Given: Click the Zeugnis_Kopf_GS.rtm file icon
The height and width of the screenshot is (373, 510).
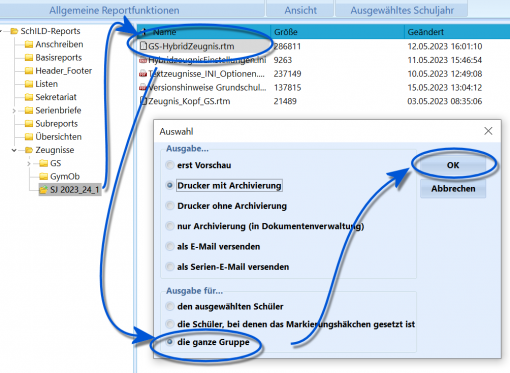Looking at the screenshot, I should pyautogui.click(x=143, y=101).
